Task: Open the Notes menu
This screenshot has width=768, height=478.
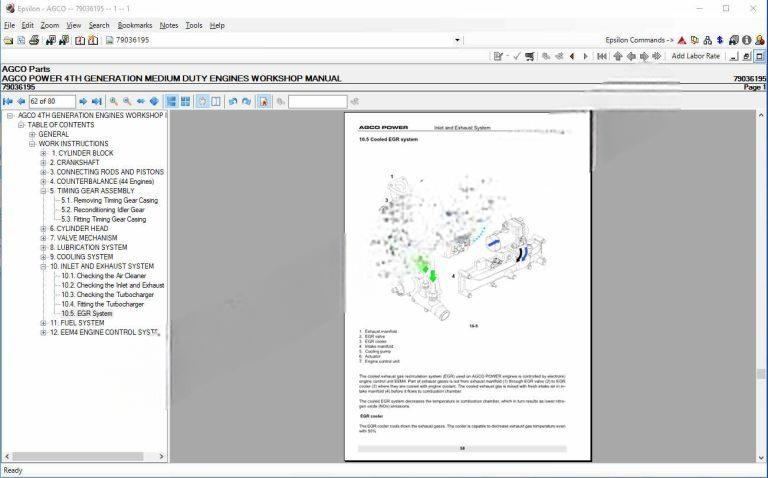Action: coord(169,25)
